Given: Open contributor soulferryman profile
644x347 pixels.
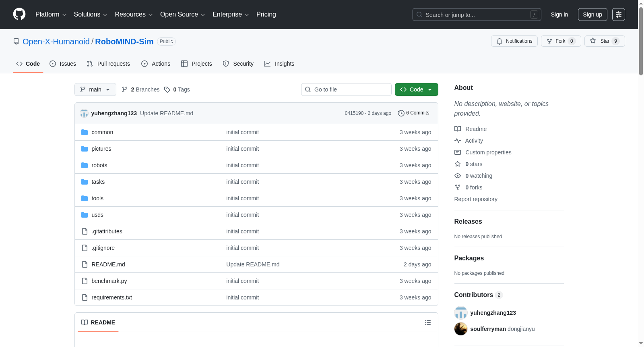Looking at the screenshot, I should click(x=488, y=329).
